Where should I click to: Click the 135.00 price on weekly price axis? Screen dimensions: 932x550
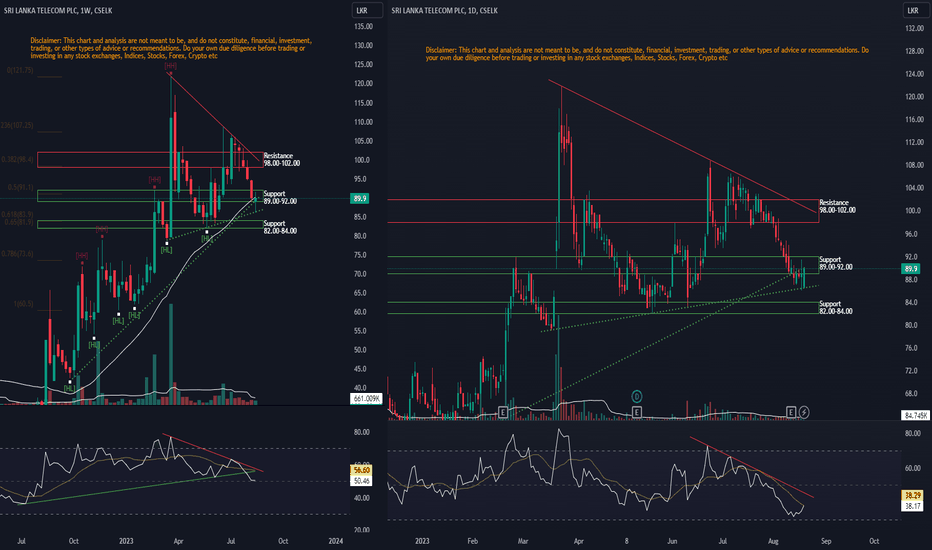[363, 26]
